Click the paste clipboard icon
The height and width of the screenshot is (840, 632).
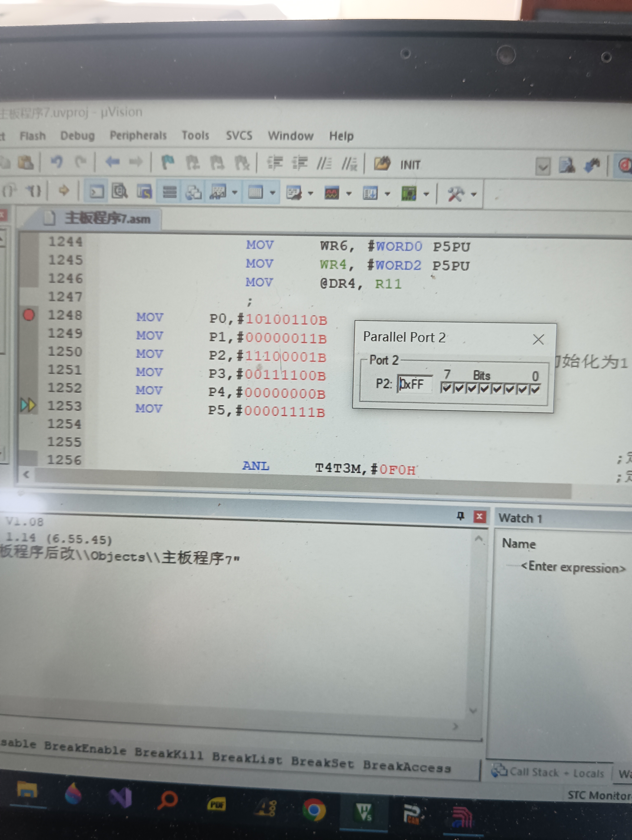point(26,162)
